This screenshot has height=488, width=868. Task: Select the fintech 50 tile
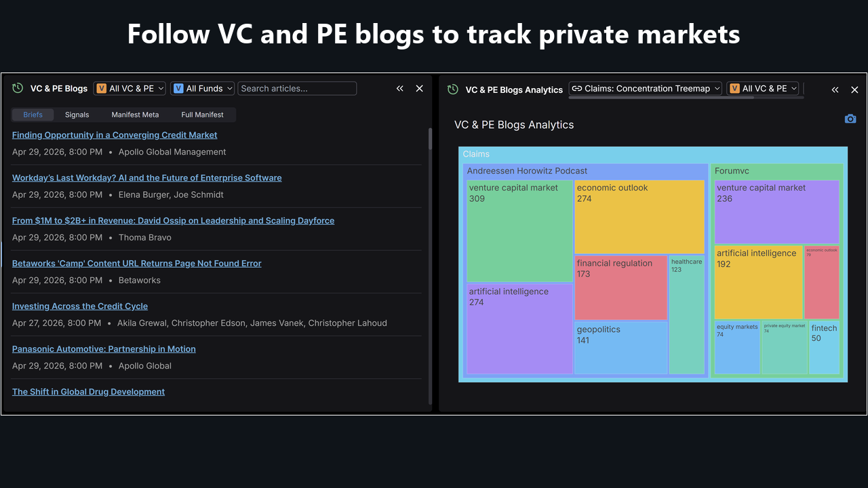point(824,347)
